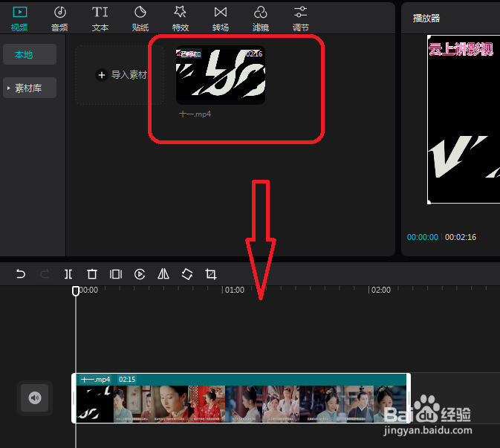The height and width of the screenshot is (448, 500).
Task: Mute the video track audio
Action: pos(35,397)
